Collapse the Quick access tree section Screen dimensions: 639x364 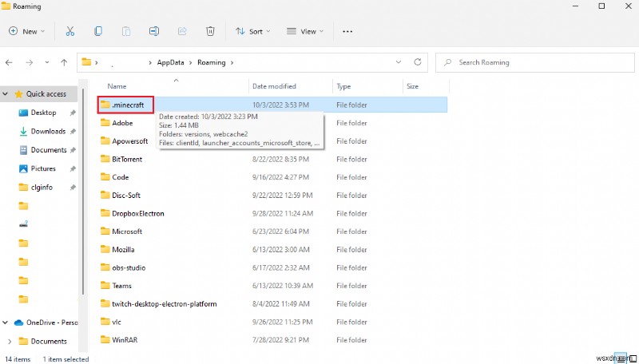pyautogui.click(x=6, y=94)
